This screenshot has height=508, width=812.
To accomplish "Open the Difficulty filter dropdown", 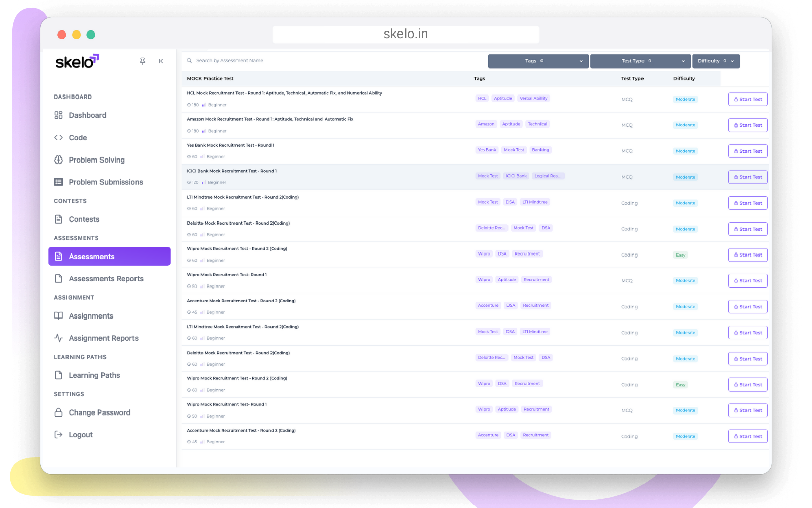I will [x=716, y=61].
